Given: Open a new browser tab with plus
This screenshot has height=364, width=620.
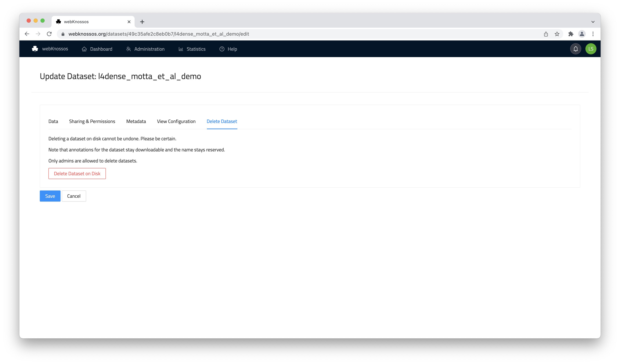Looking at the screenshot, I should pyautogui.click(x=142, y=22).
